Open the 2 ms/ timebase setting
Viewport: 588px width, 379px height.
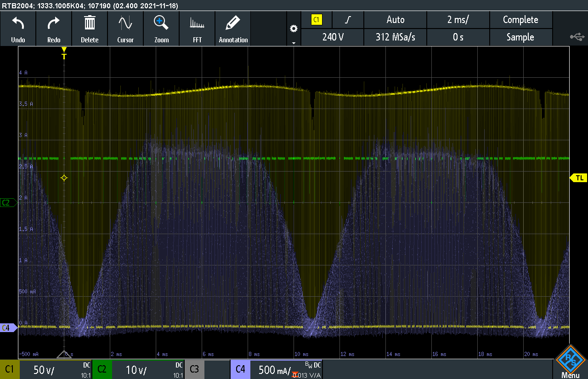[x=458, y=20]
